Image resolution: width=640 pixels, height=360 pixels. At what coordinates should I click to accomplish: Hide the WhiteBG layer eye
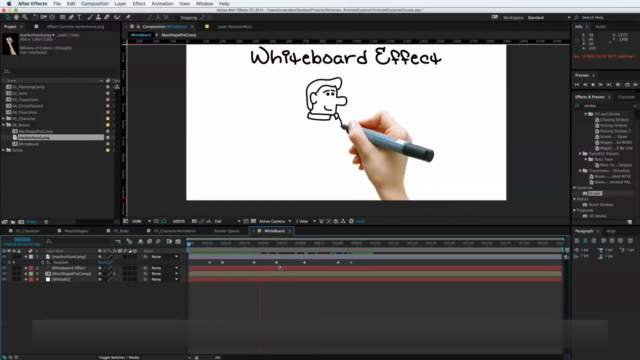[4, 280]
